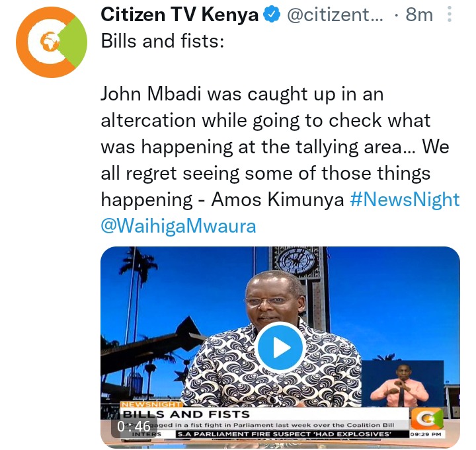Open the Citizen TV Kenya profile avatar

52,42
